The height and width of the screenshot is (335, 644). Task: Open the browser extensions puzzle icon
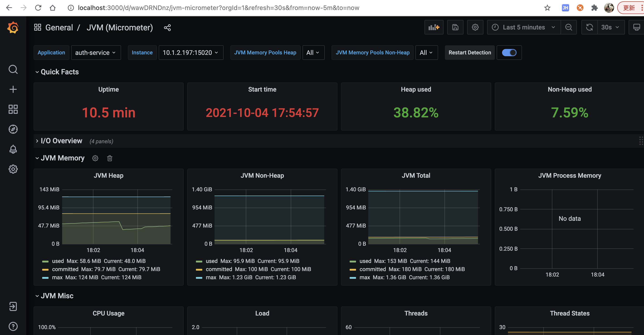pyautogui.click(x=595, y=8)
